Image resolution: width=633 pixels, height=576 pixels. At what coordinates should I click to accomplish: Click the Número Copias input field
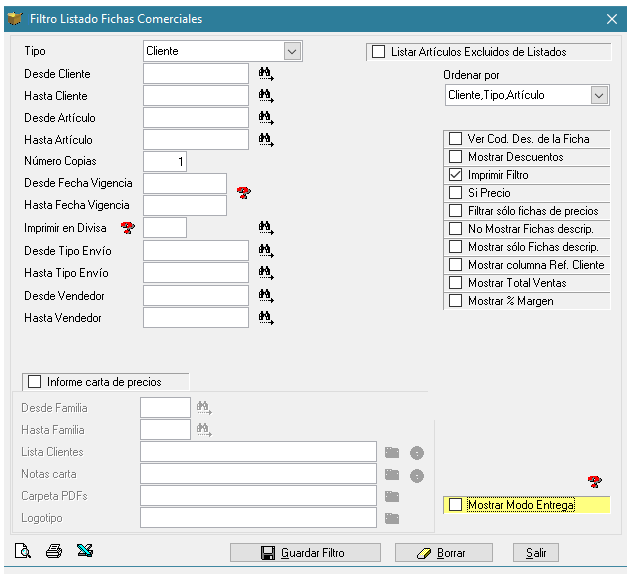(x=165, y=162)
